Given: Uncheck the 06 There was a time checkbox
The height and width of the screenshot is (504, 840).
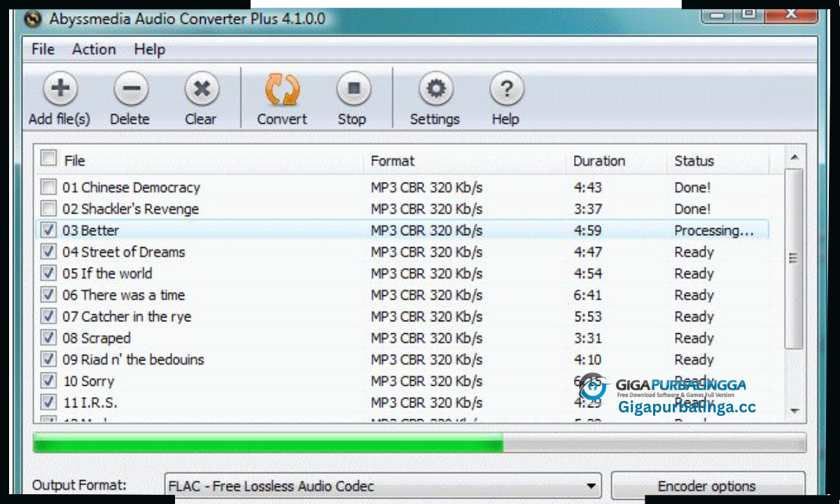Looking at the screenshot, I should click(48, 295).
